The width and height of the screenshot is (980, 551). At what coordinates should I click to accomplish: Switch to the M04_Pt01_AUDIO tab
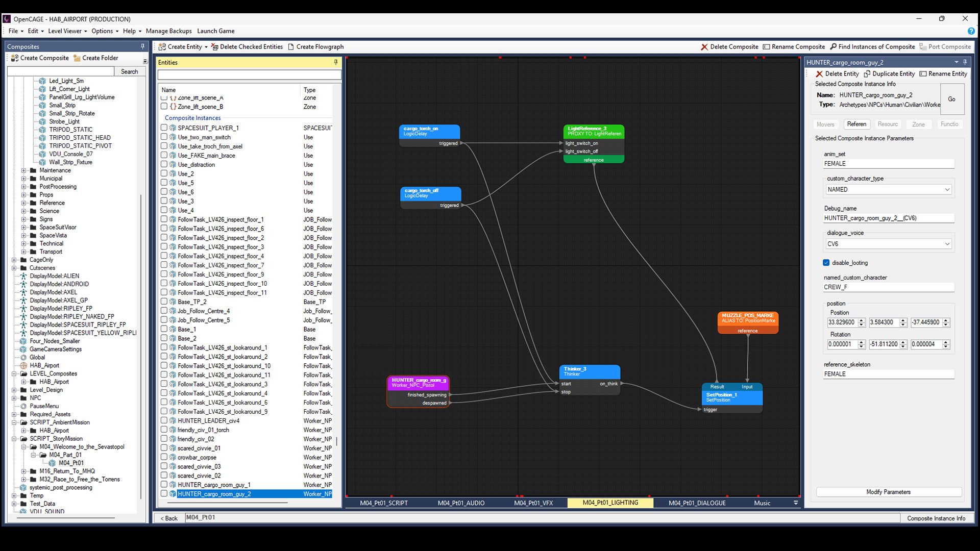(461, 503)
